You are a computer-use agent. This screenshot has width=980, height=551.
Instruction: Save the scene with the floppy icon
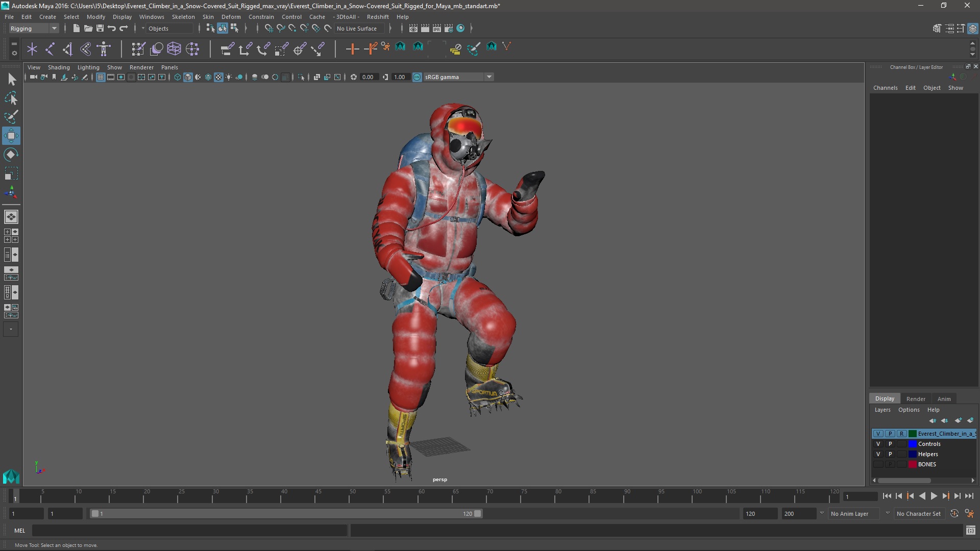[100, 28]
